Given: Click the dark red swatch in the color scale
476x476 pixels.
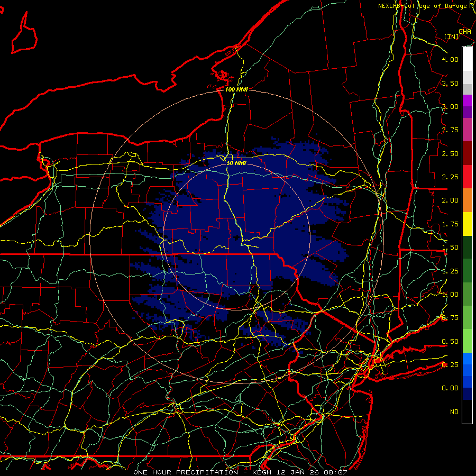Looking at the screenshot, I should 467,153.
